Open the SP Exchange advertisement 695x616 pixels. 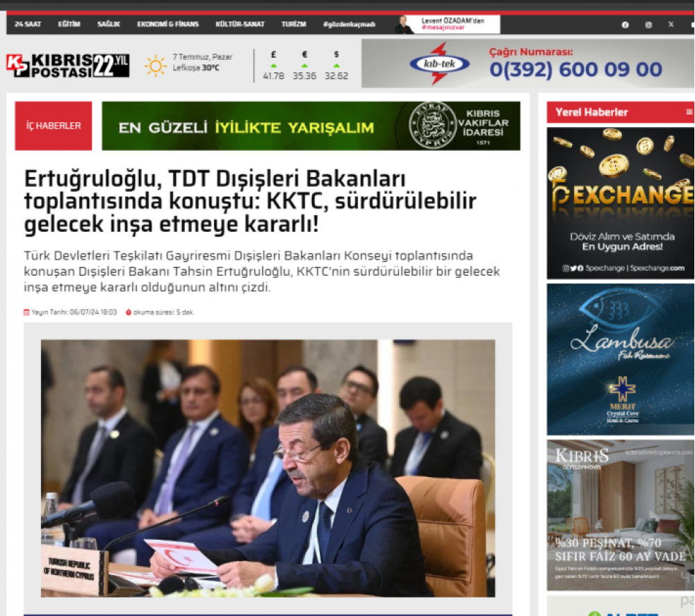tap(620, 203)
